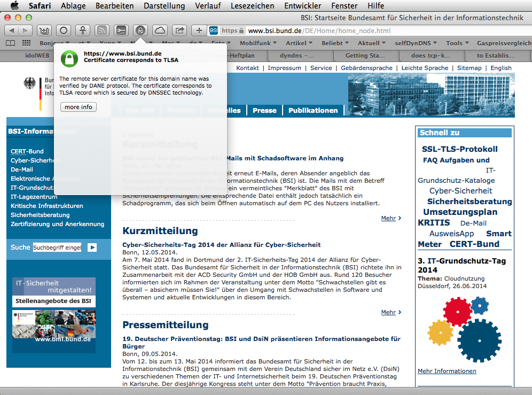Click the circle toolbar icon
Image resolution: width=532 pixels, height=395 pixels.
click(x=64, y=30)
